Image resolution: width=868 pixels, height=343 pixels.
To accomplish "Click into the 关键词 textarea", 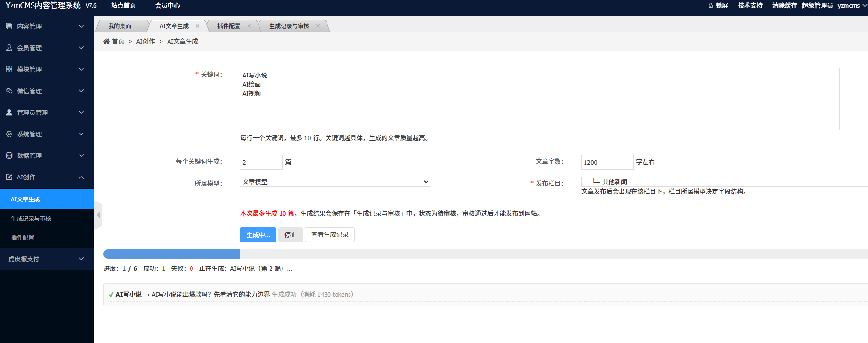I will click(x=540, y=99).
